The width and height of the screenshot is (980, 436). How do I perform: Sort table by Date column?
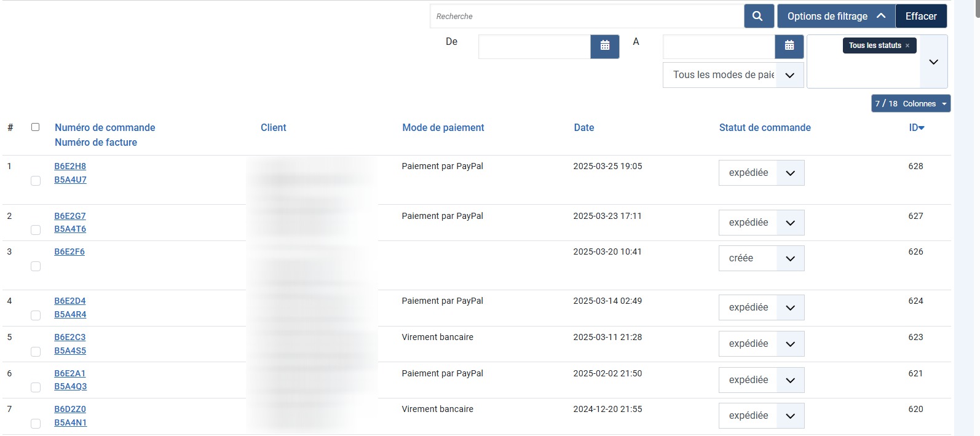tap(583, 128)
